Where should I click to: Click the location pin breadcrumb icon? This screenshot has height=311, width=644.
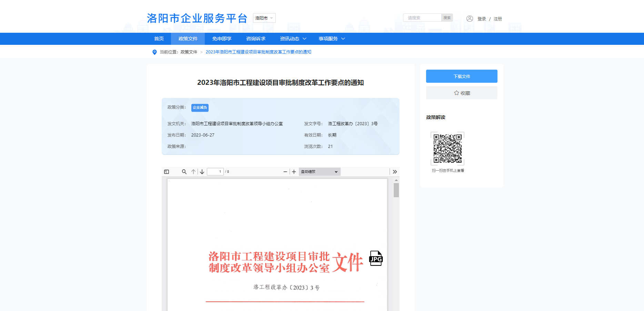(154, 52)
